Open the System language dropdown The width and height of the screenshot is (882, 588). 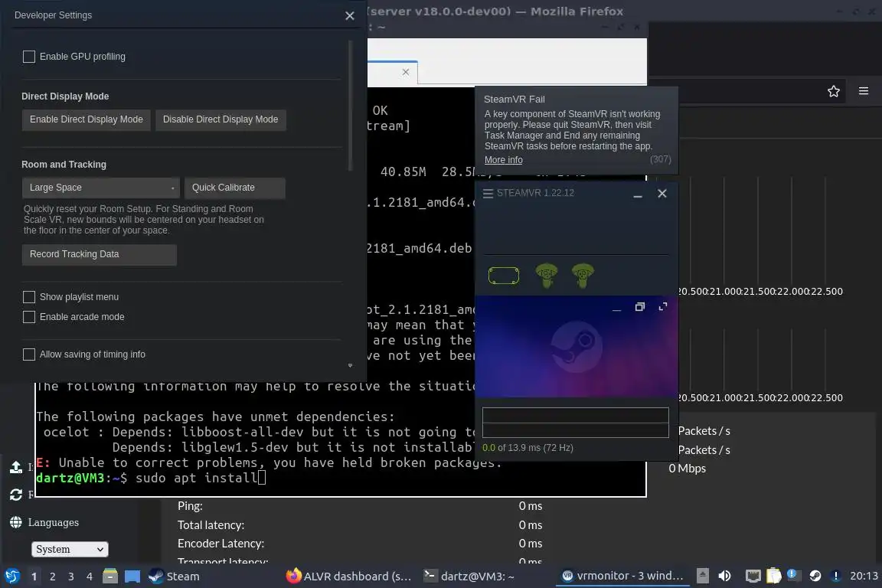click(x=70, y=549)
